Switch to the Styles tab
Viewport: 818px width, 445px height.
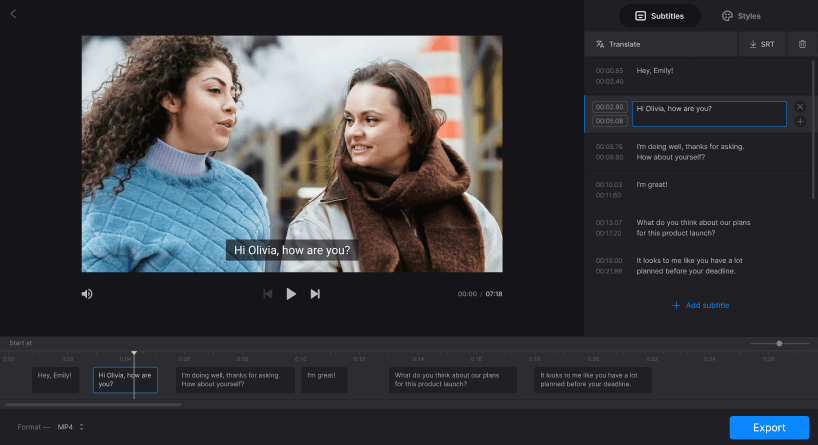click(741, 16)
